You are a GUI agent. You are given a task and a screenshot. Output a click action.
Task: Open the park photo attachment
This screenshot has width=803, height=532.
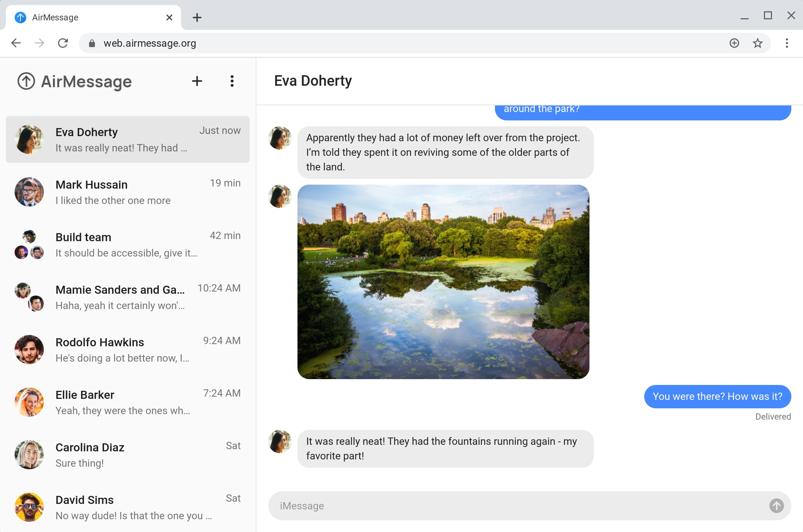443,282
